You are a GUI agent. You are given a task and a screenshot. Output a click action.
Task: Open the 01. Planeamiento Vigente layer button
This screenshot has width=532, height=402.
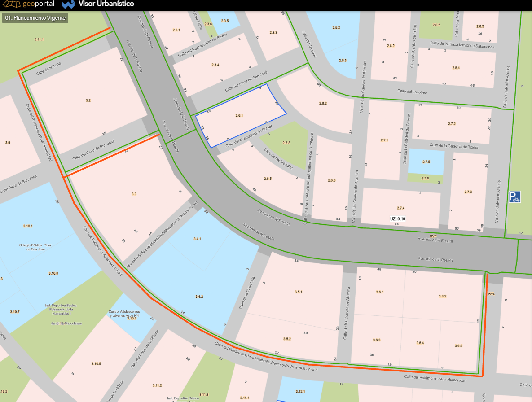pos(35,18)
